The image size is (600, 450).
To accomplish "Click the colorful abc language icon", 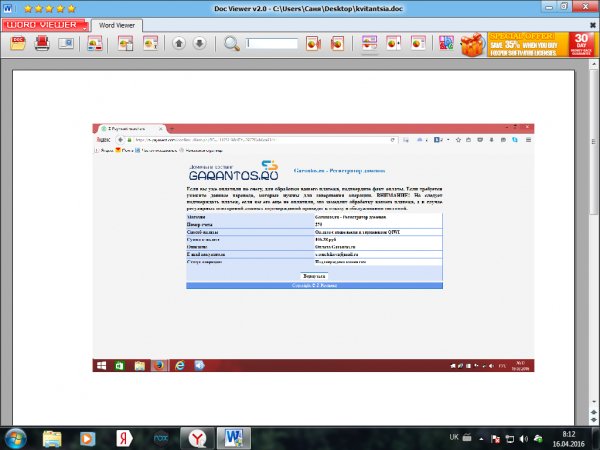I will tap(446, 43).
